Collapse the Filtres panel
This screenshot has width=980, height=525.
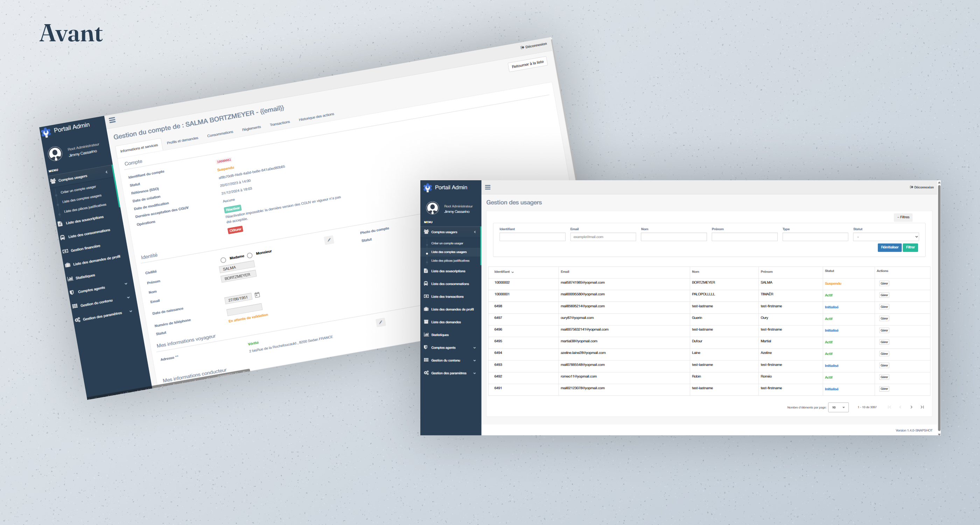click(903, 217)
